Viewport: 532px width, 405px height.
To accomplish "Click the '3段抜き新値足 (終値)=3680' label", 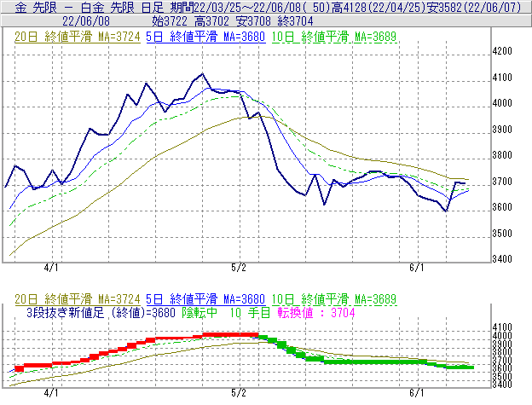I will click(101, 312).
